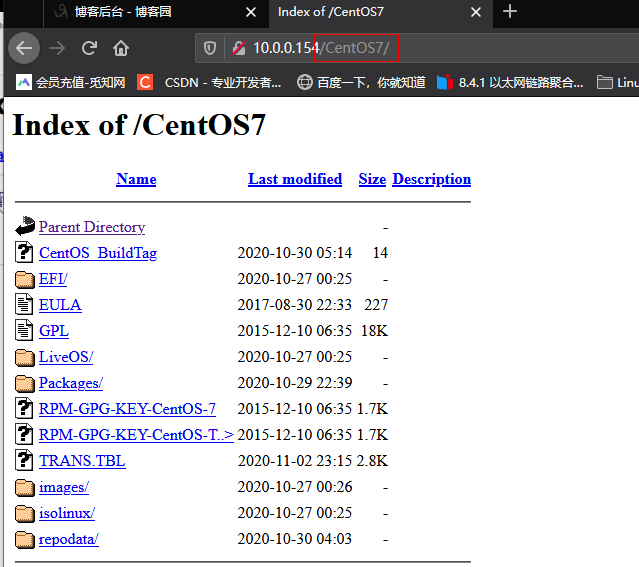
Task: Click the CentOS_BuildTag date 2020-10-30 05:14
Action: pos(295,253)
